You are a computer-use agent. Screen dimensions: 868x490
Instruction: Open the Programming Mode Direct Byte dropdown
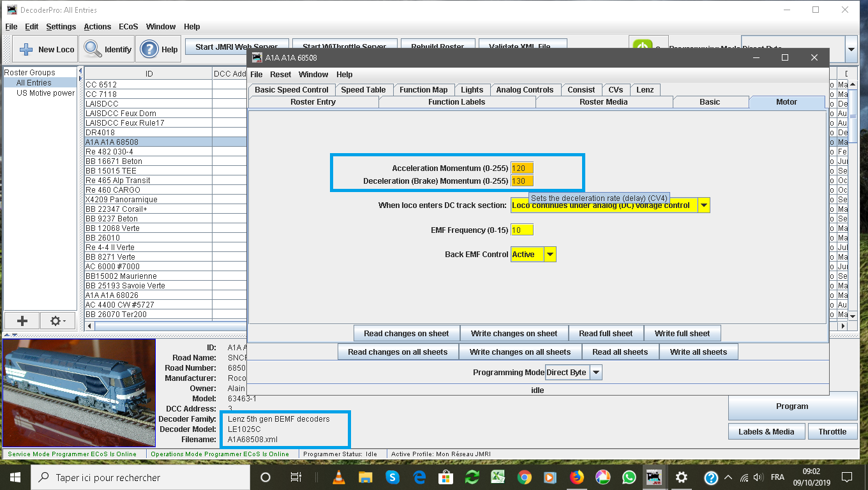(x=595, y=373)
